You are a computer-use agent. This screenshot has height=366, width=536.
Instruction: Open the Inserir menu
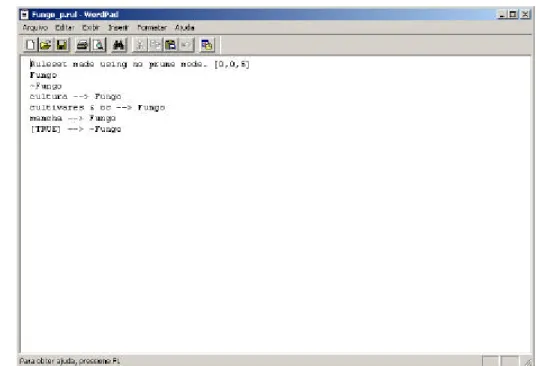(x=118, y=28)
